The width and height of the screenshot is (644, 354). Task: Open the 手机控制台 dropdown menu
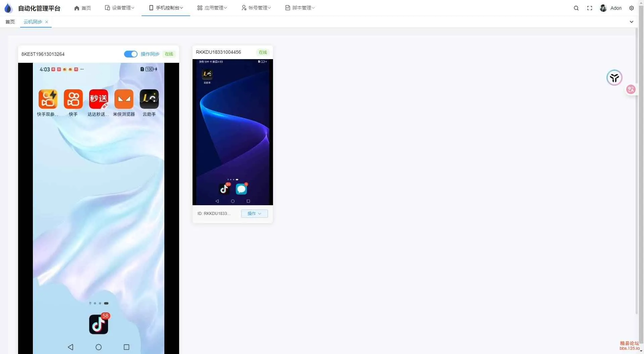tap(166, 7)
